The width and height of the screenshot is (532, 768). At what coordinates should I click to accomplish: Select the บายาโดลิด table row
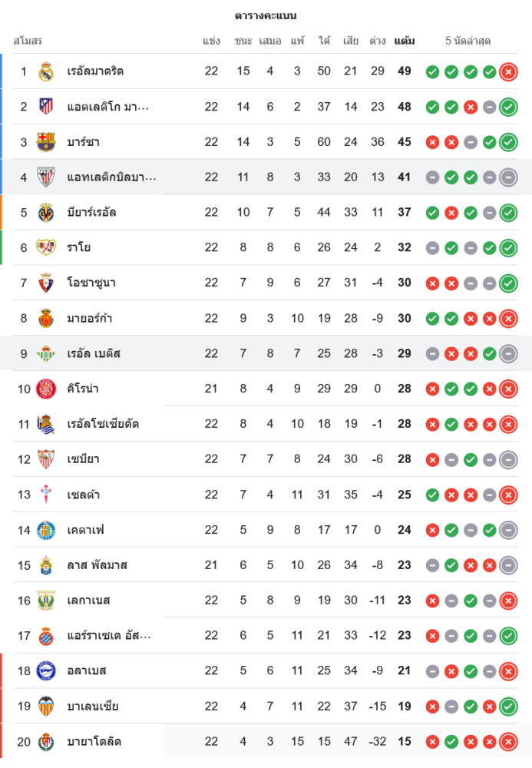point(266,742)
